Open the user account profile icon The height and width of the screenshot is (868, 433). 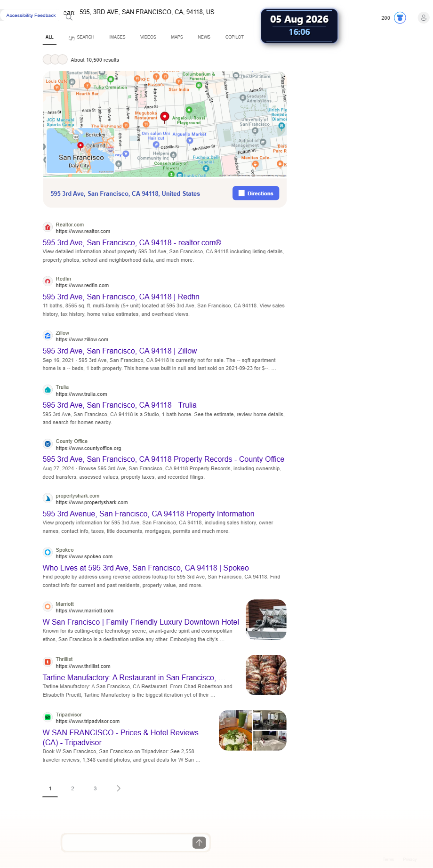point(424,18)
